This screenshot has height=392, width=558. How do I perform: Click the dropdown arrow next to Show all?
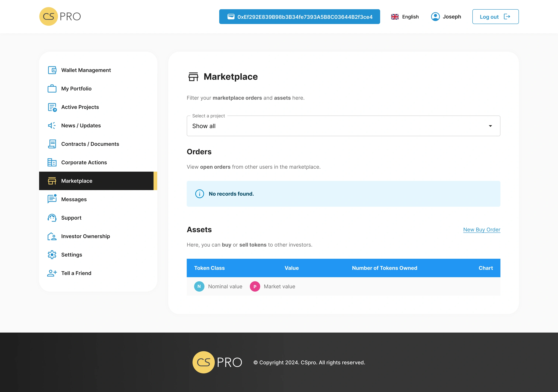point(490,126)
